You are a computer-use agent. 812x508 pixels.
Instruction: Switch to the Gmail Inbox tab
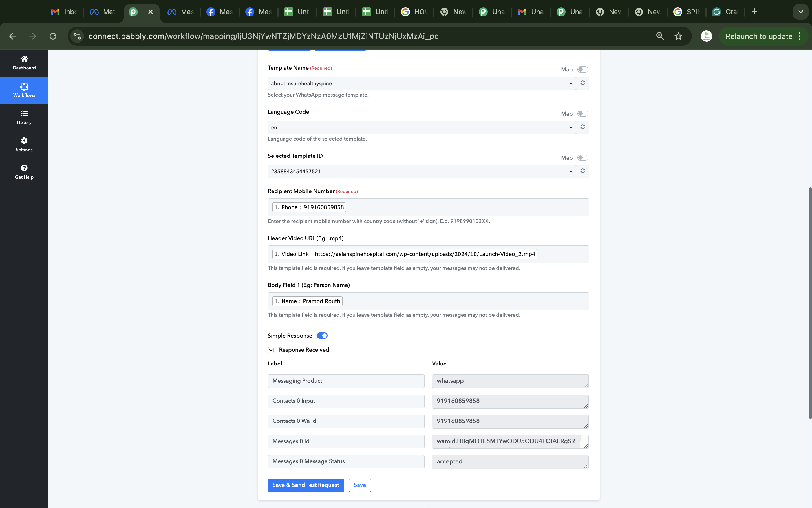(64, 12)
